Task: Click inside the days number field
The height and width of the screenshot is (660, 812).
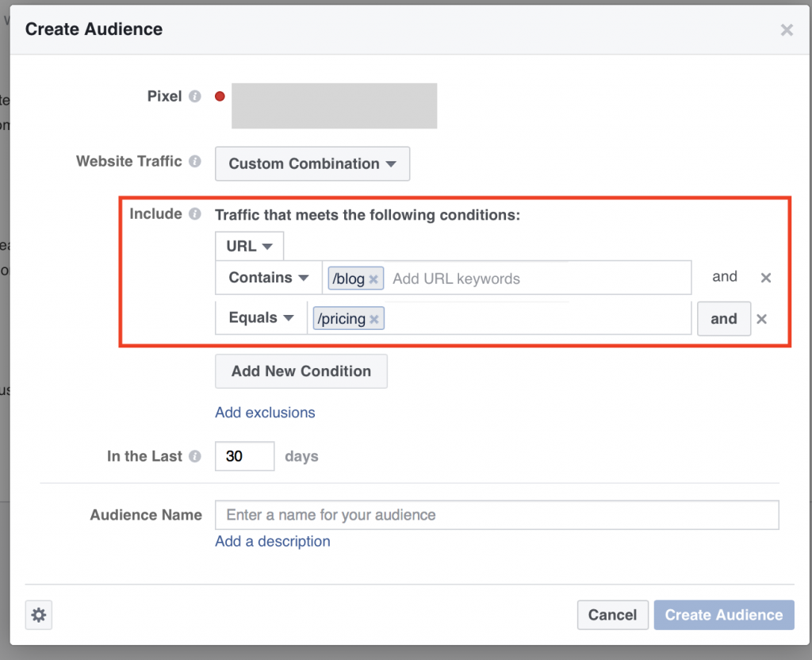Action: 244,455
